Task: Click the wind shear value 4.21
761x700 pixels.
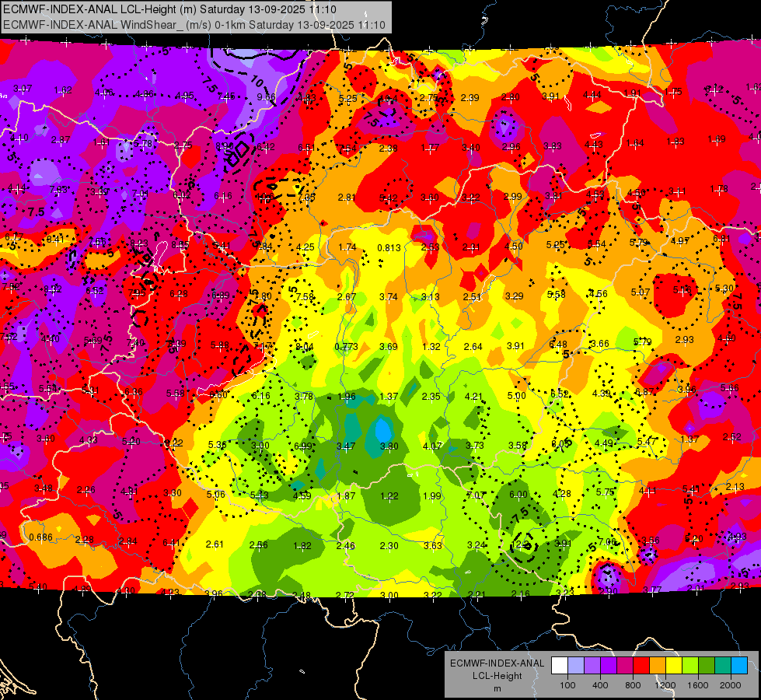Action: [x=473, y=397]
